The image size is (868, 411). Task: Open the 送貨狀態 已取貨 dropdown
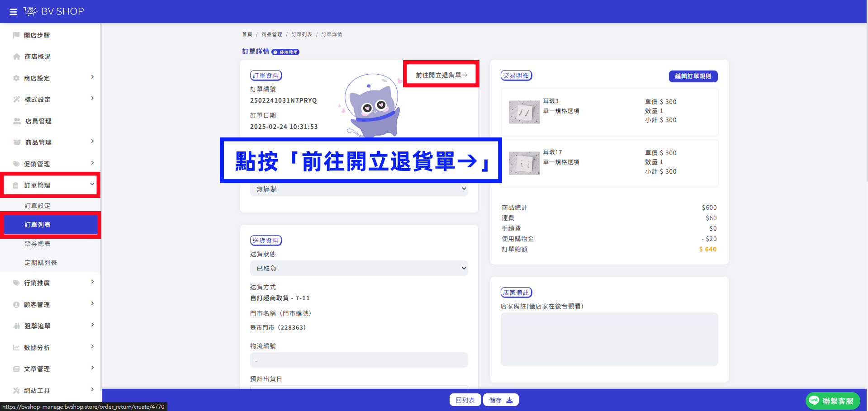click(359, 268)
